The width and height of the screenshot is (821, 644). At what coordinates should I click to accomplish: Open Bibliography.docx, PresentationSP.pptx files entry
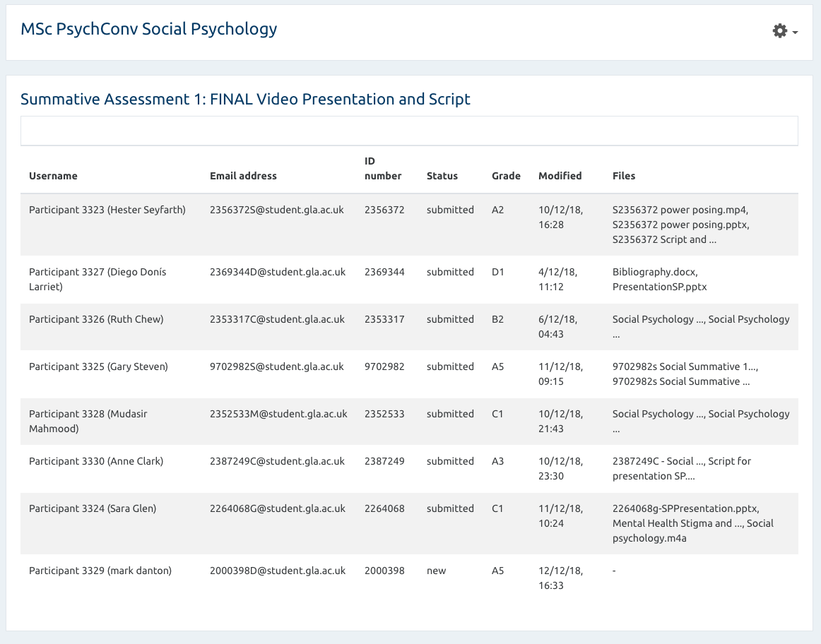click(x=660, y=280)
